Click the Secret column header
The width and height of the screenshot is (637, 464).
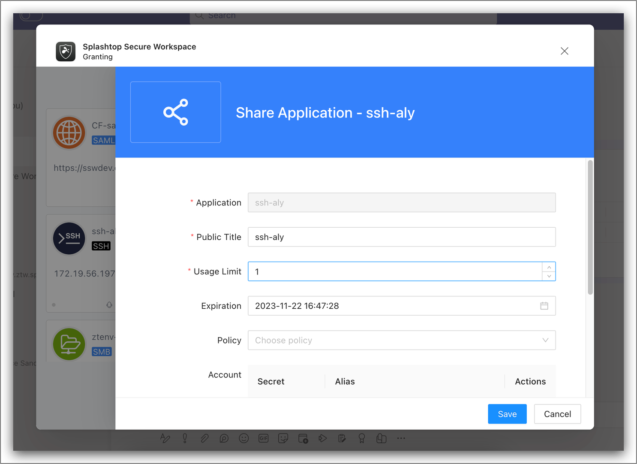coord(271,382)
